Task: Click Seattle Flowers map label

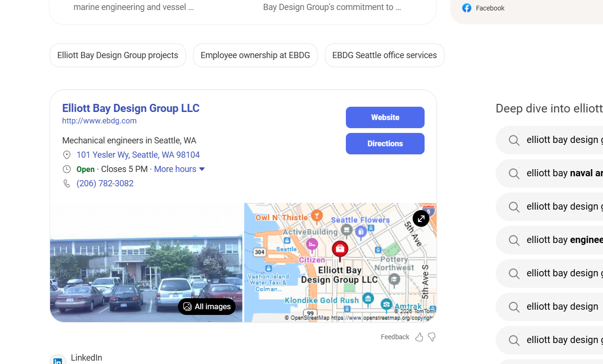Action: click(360, 220)
